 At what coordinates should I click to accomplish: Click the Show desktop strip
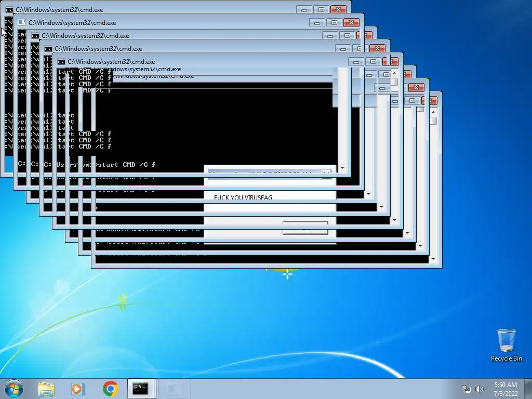(x=529, y=389)
